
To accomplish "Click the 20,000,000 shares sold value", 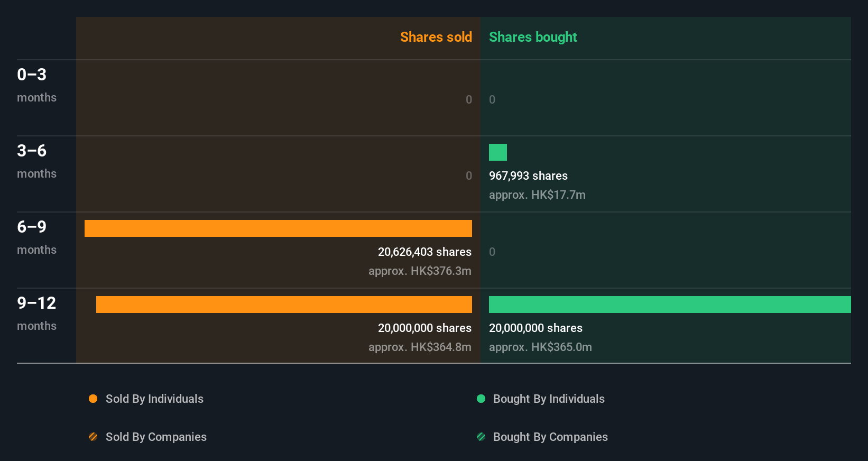I will 424,328.
